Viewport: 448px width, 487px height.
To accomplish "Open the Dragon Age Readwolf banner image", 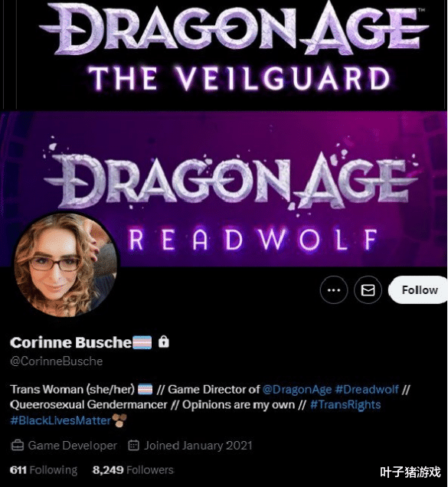I will tap(224, 189).
